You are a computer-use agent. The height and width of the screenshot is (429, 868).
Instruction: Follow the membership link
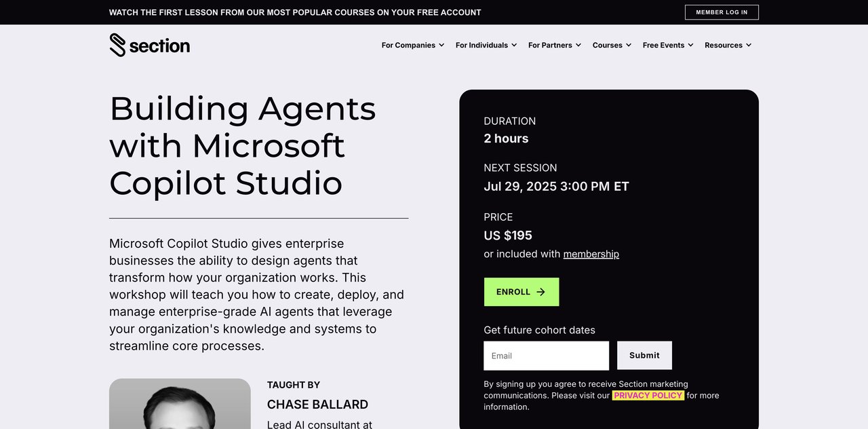click(591, 254)
